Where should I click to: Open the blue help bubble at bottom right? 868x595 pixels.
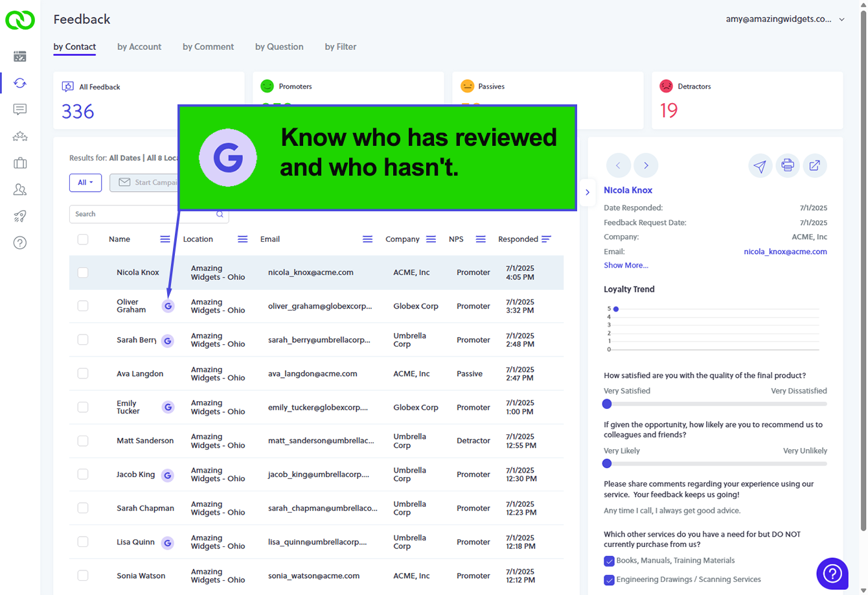(832, 574)
